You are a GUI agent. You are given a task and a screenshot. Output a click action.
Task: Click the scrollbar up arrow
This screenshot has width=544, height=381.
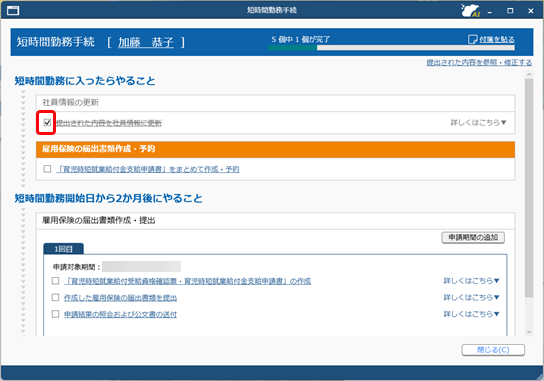click(x=529, y=74)
